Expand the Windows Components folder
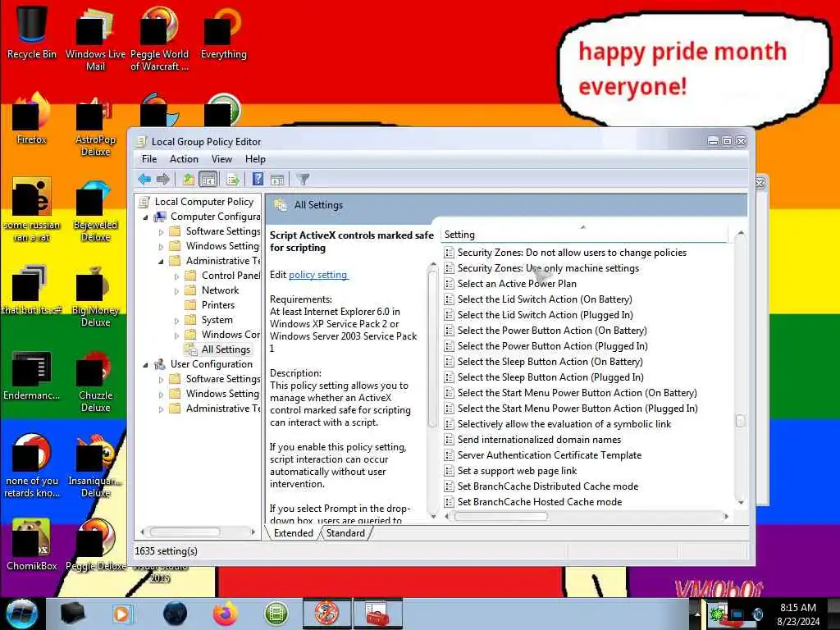 176,336
